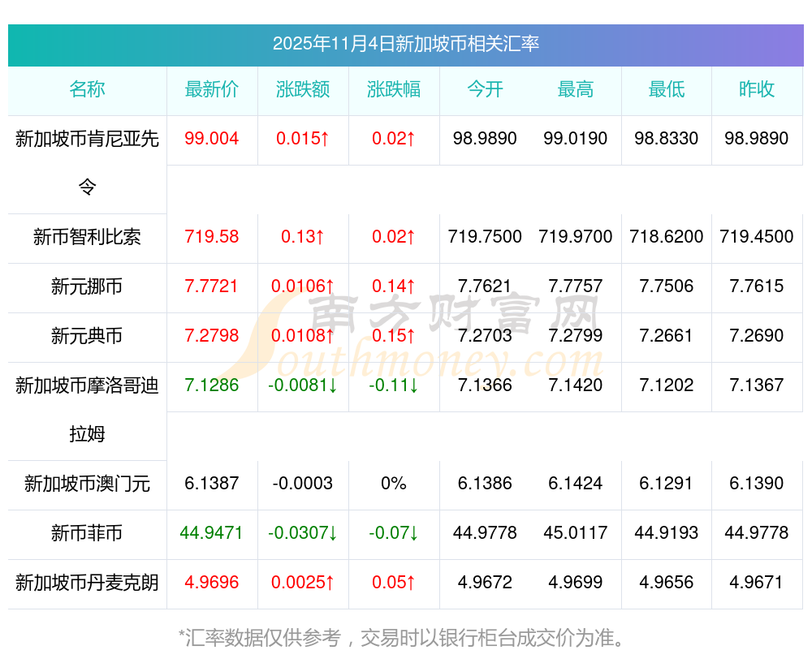Click change amount 0.0108↑

point(302,335)
